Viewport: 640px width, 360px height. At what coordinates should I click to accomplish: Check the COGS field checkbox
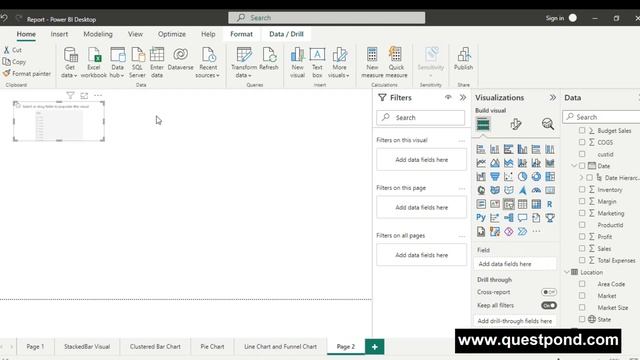pyautogui.click(x=582, y=142)
